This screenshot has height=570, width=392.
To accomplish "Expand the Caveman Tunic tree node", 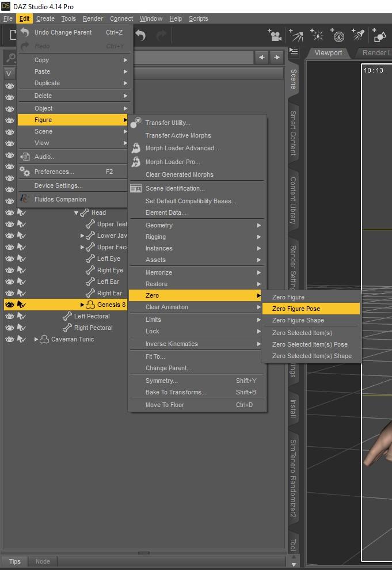I will [x=36, y=339].
